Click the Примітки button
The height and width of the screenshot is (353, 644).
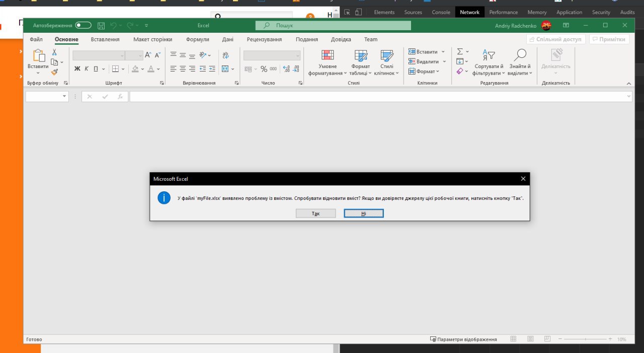coord(609,39)
